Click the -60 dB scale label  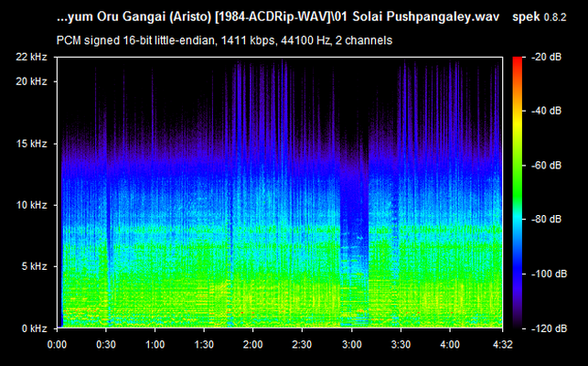(546, 166)
